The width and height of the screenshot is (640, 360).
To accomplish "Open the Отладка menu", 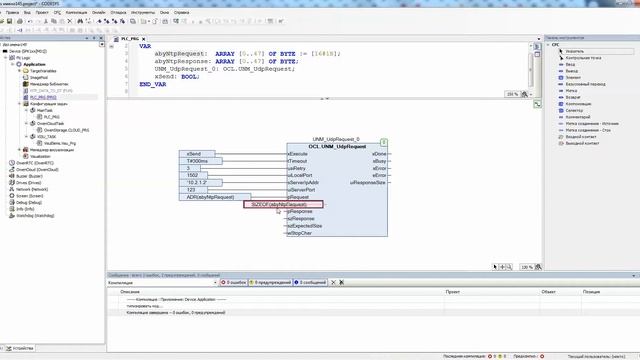I will pyautogui.click(x=118, y=13).
